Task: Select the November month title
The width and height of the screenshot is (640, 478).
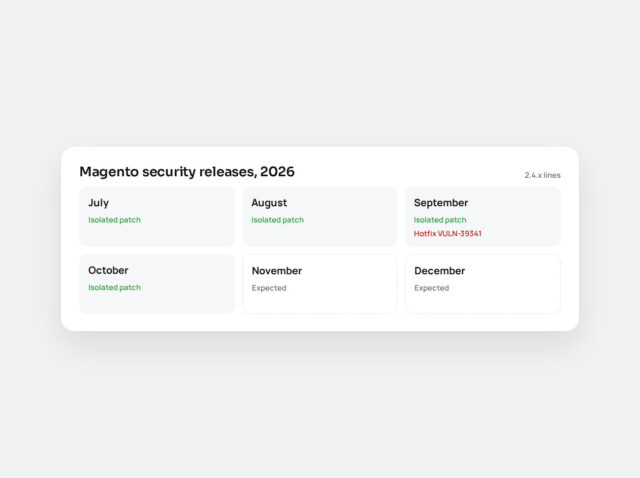Action: coord(277,271)
